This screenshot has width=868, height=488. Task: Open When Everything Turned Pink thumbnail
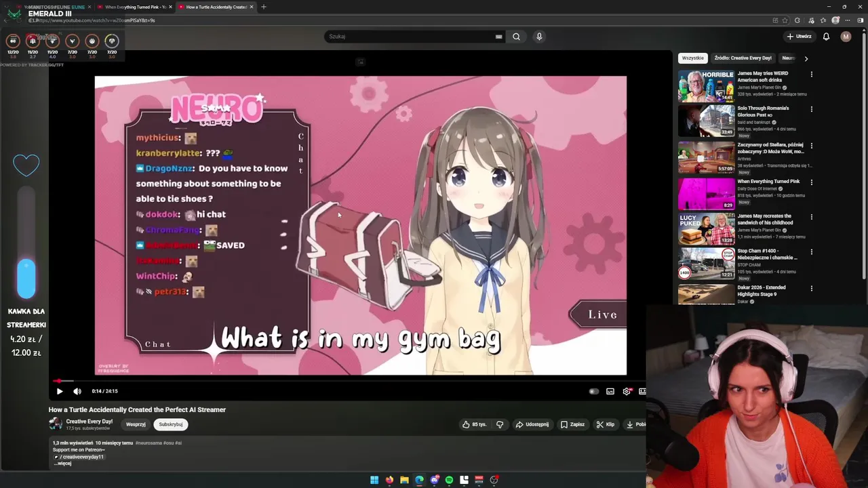706,194
